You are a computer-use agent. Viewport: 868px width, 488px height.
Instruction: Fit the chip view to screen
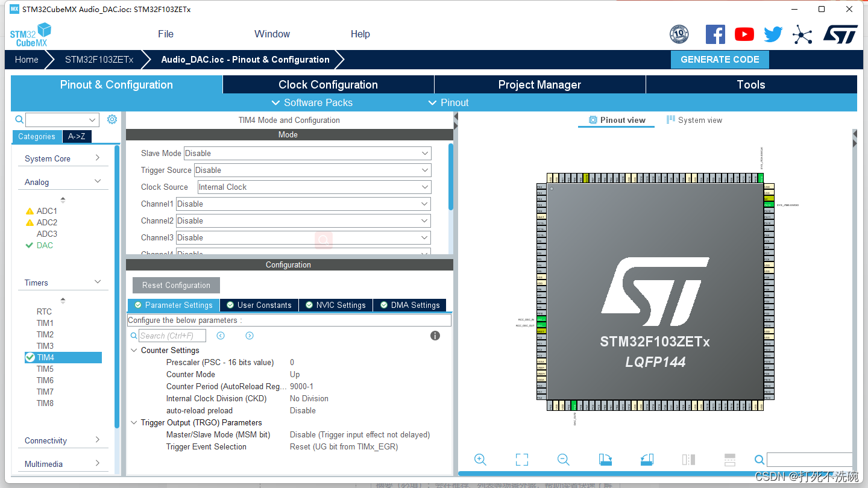tap(522, 460)
